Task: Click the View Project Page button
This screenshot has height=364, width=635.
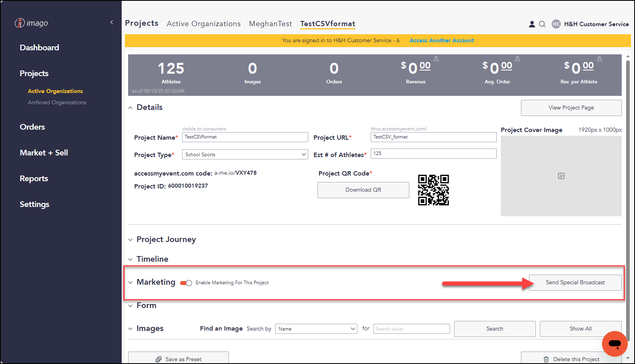Action: [571, 108]
